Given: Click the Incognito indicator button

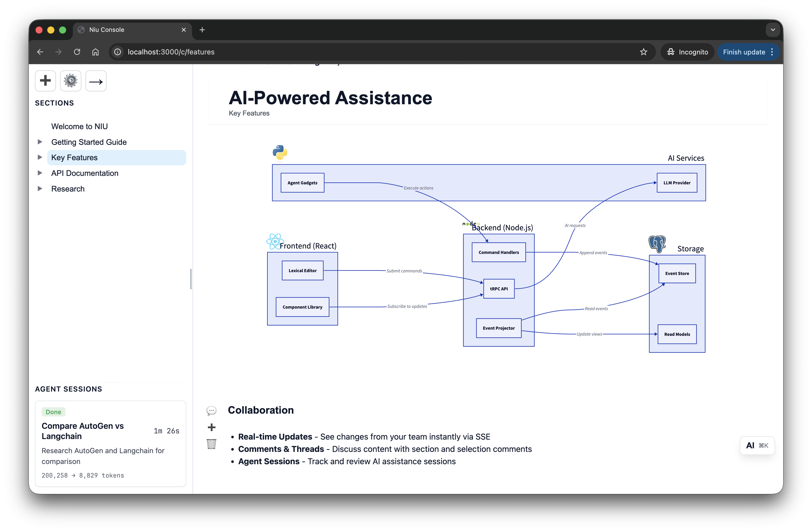Looking at the screenshot, I should point(687,52).
